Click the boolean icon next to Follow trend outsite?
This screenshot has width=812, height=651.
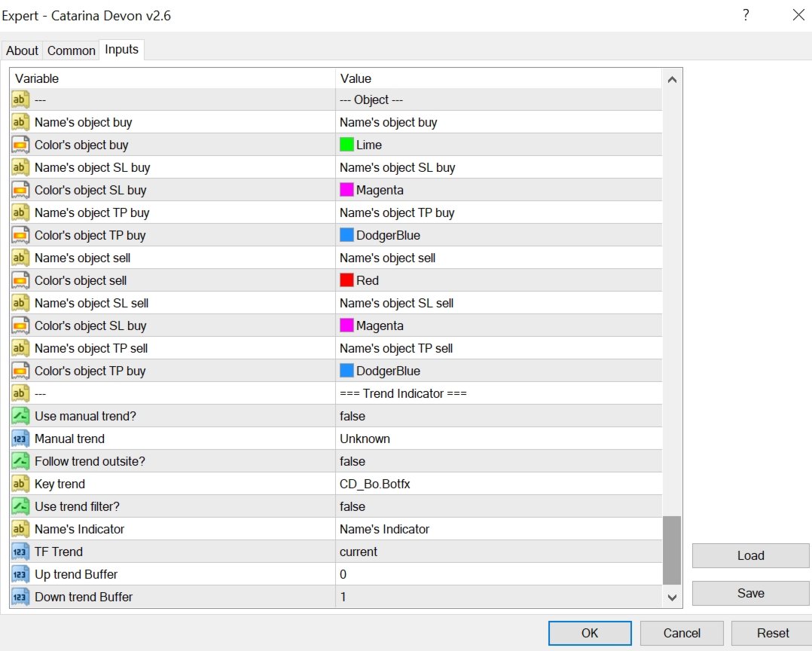tap(20, 461)
